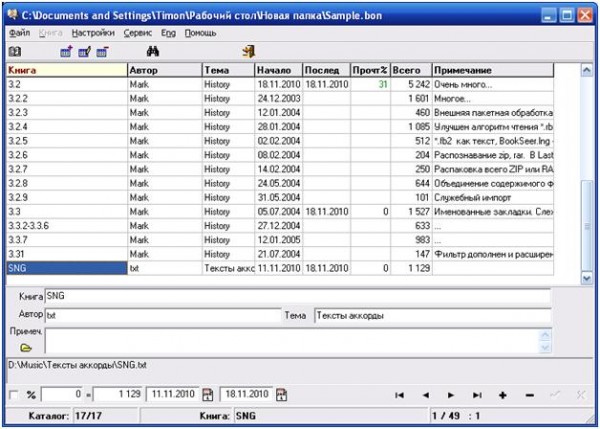
Task: Open the Настройки menu
Action: [x=93, y=33]
